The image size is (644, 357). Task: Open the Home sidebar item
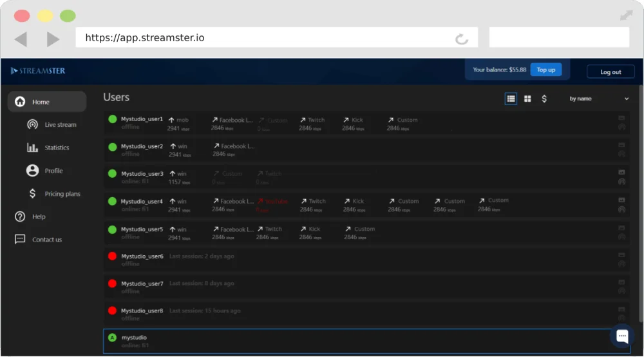click(x=47, y=101)
